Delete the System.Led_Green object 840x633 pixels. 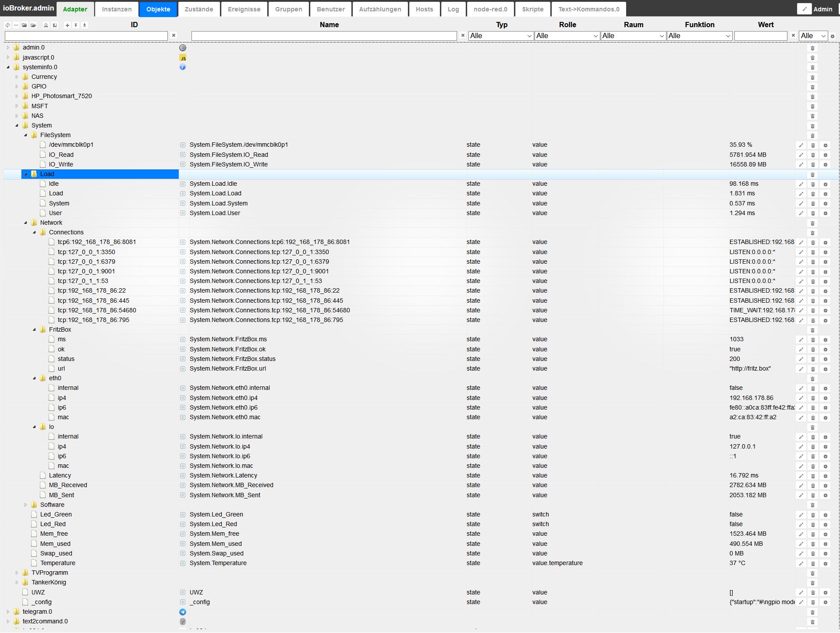[813, 515]
